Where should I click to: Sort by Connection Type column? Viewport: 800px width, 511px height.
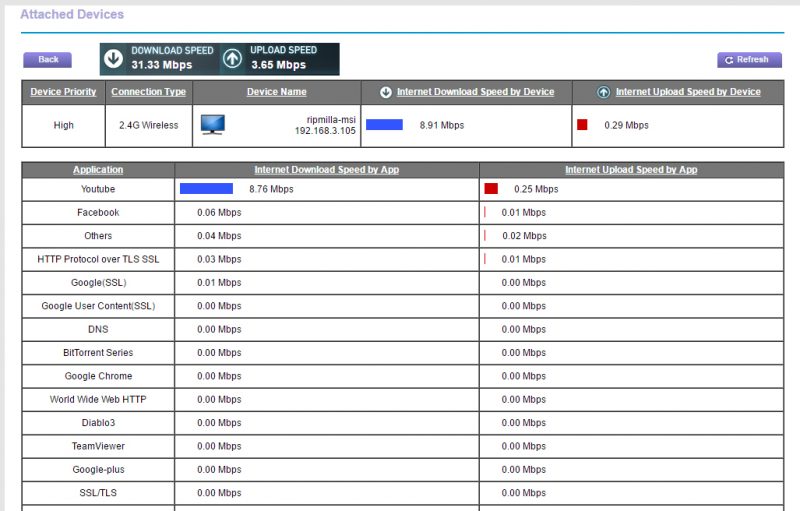[148, 92]
